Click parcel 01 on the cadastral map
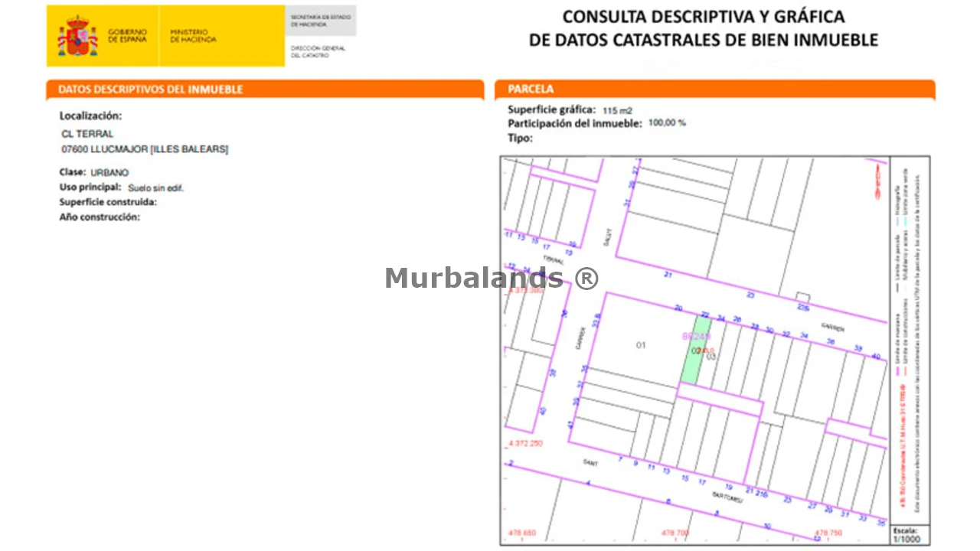The height and width of the screenshot is (551, 980). pyautogui.click(x=641, y=345)
